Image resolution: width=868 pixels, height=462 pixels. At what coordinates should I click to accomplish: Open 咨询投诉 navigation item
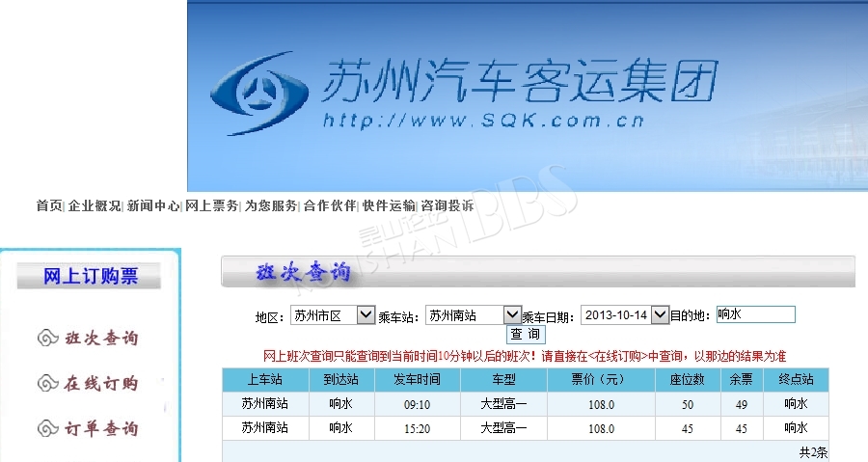click(x=448, y=205)
